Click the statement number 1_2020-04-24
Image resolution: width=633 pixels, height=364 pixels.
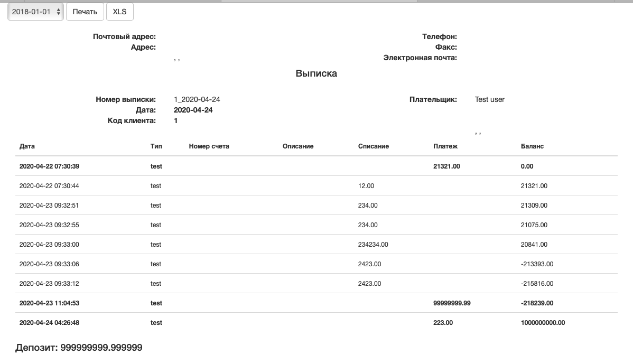point(197,99)
